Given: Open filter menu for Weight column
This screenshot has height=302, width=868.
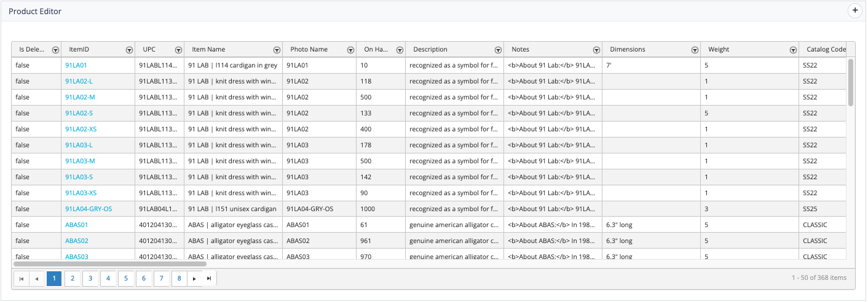Looking at the screenshot, I should [x=793, y=50].
